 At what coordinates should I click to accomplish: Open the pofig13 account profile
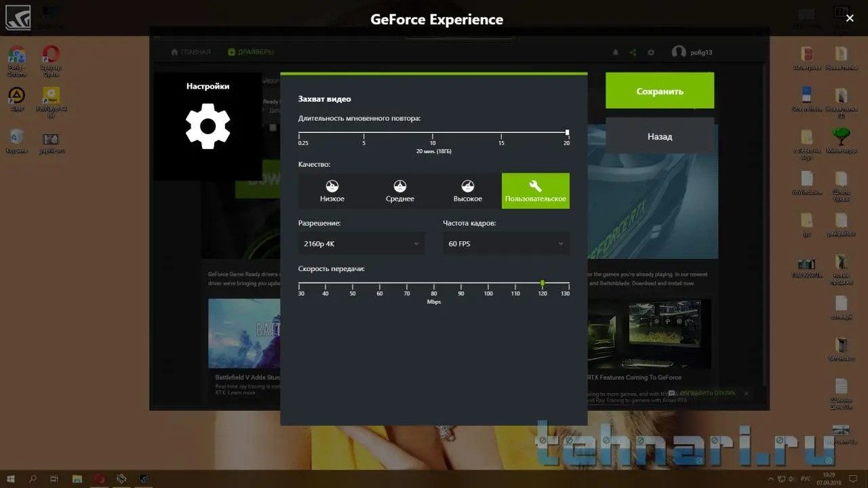pos(692,52)
